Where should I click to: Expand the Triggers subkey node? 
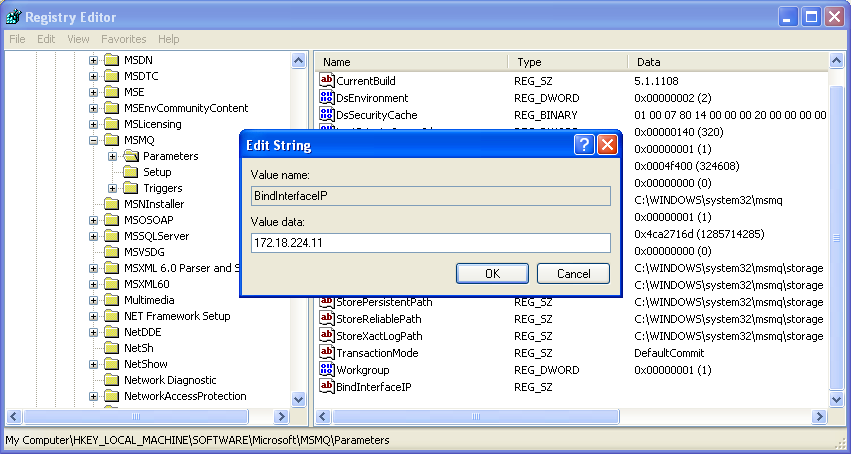point(113,188)
